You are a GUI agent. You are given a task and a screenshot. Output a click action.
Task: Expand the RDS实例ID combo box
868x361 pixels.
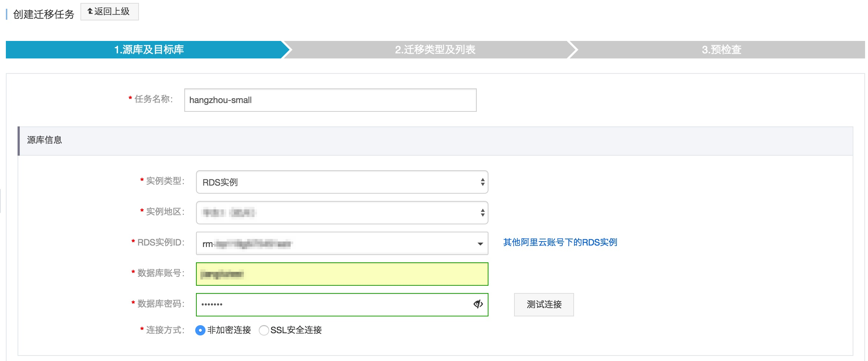click(x=342, y=243)
